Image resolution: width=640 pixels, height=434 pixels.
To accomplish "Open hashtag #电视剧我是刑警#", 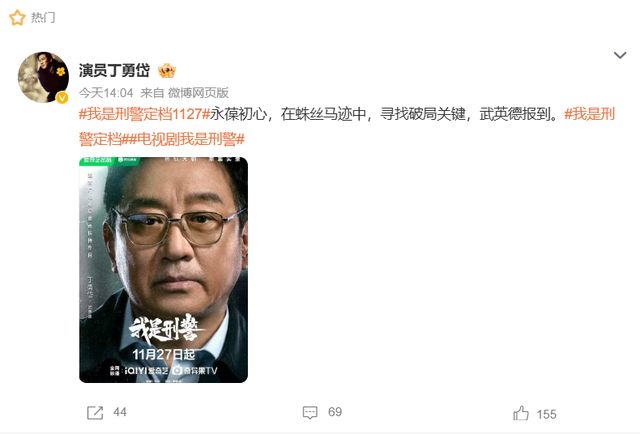I will pyautogui.click(x=187, y=139).
